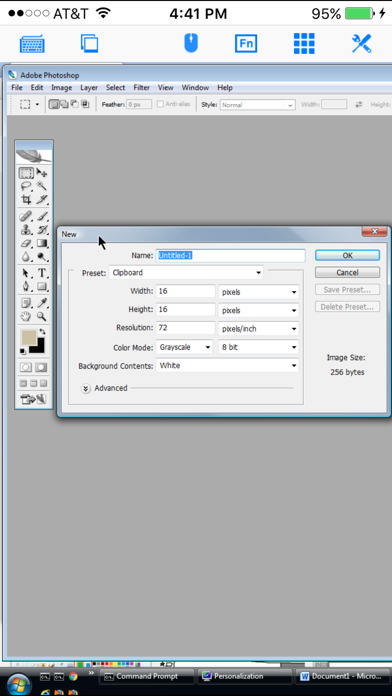Open the Color Mode Grayscale dropdown
This screenshot has height=696, width=392.
pos(184,347)
